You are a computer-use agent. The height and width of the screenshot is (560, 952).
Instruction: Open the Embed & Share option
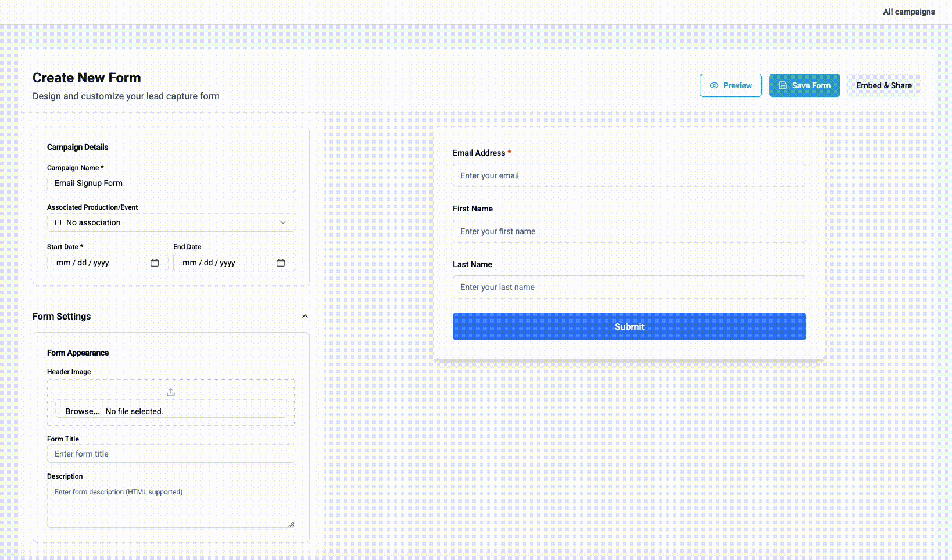(883, 85)
